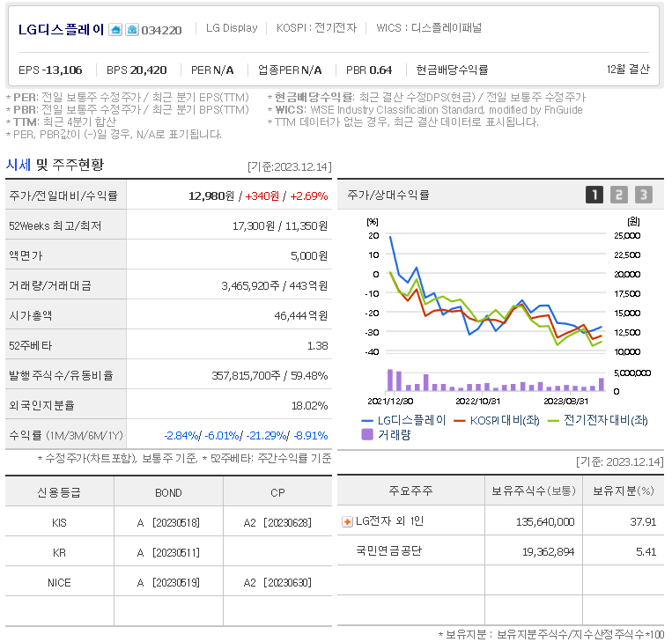Switch to chart tab 2
The image size is (672, 642).
pos(619,195)
